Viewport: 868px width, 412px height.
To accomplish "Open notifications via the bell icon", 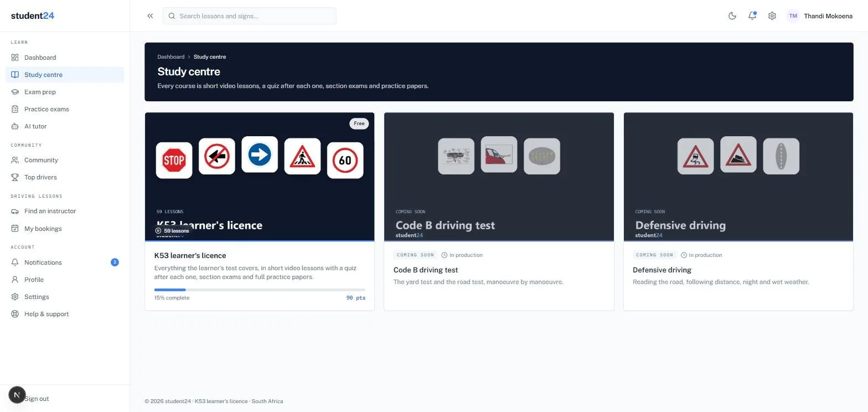I will coord(752,16).
